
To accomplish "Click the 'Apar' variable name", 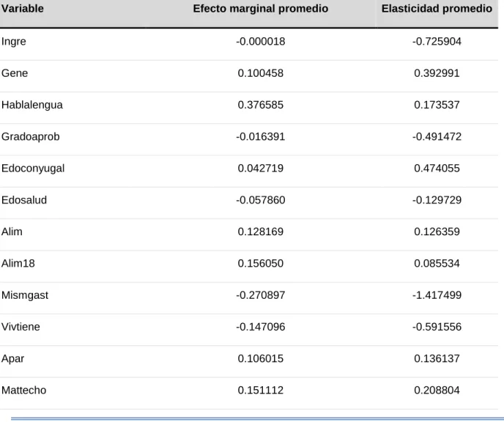I will [x=12, y=359].
